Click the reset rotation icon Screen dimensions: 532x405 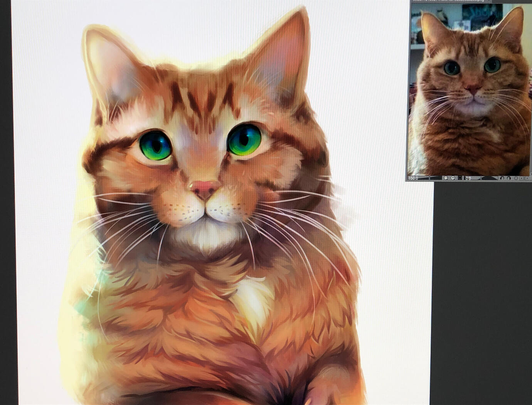516,178
